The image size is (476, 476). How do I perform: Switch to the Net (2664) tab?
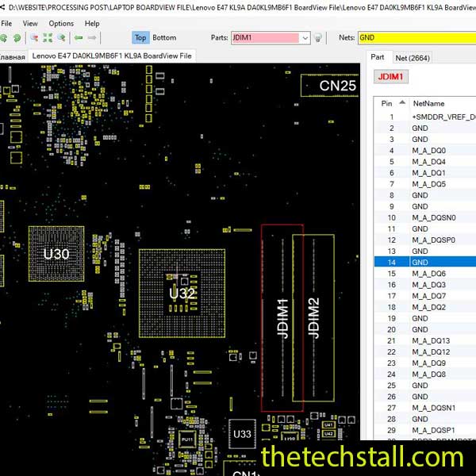pos(413,57)
